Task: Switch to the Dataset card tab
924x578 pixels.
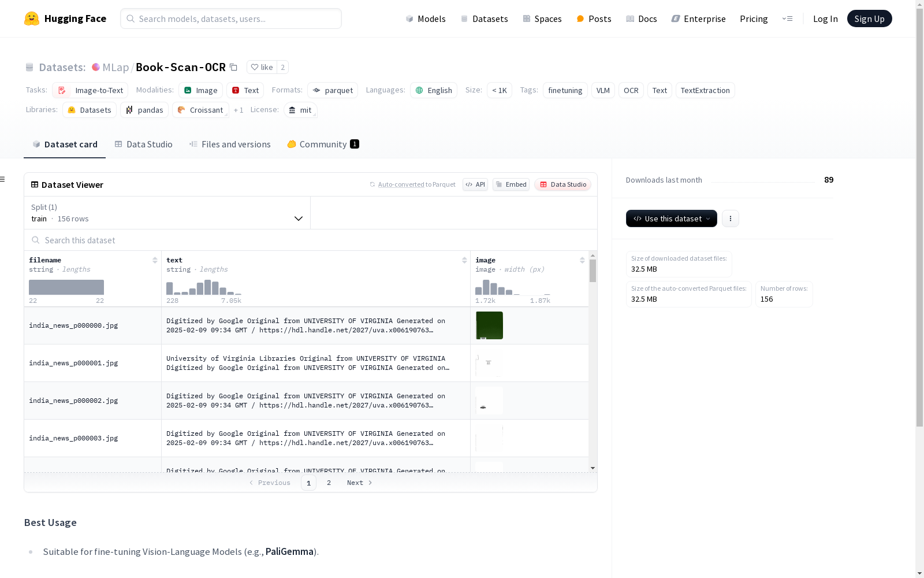Action: click(65, 144)
